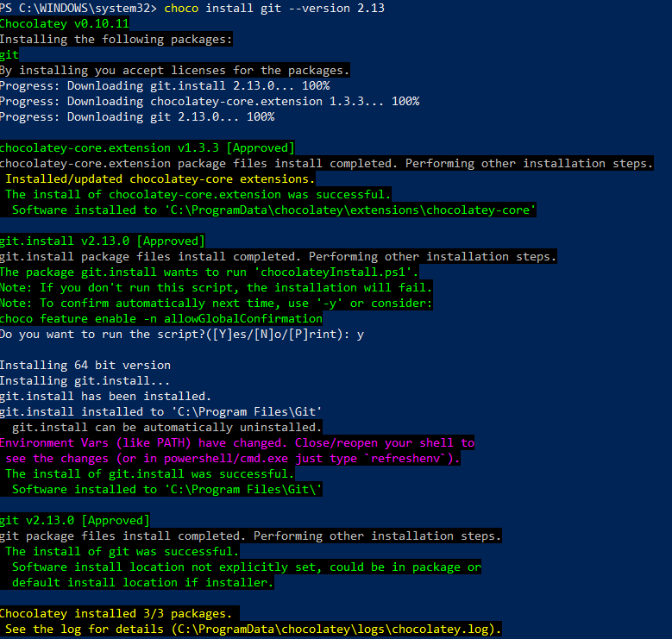The image size is (672, 639).
Task: Click 'choco feature enable -n allowGlobalConfirmation' line
Action: coord(161,318)
